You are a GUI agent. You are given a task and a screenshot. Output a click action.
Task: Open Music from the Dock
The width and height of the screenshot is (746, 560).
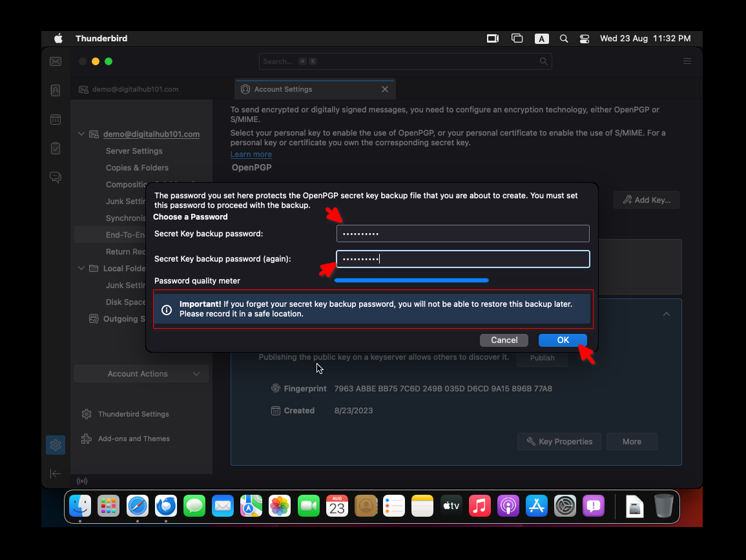(479, 506)
